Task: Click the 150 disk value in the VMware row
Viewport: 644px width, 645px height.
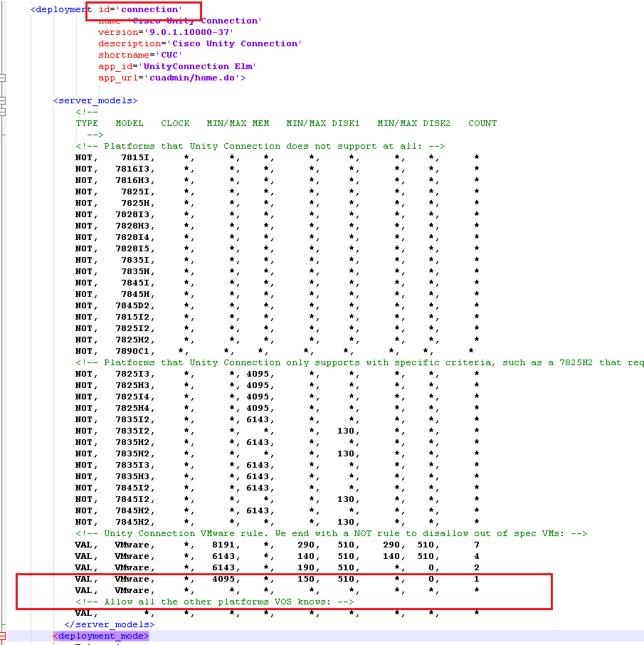Action: pos(306,580)
